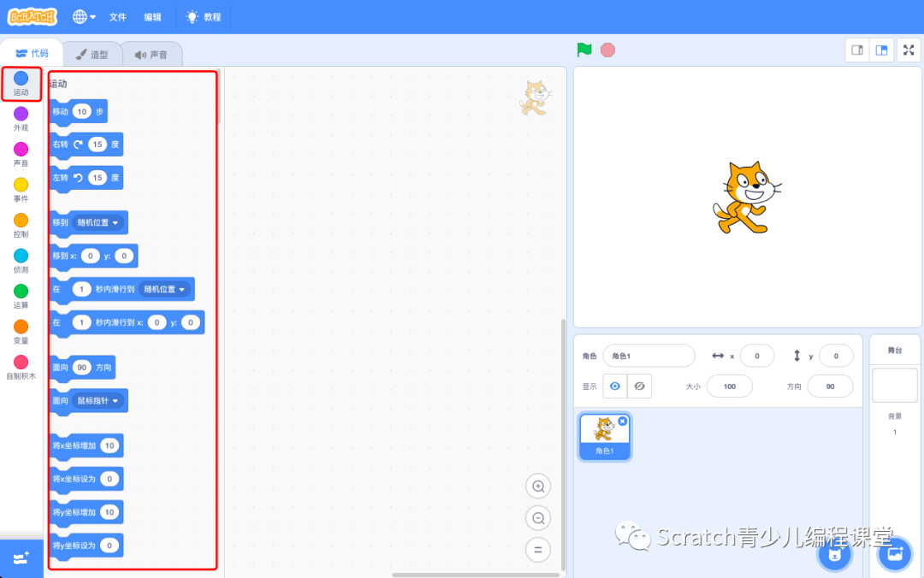
Task: Select the 自制积木 my blocks category
Action: [21, 368]
